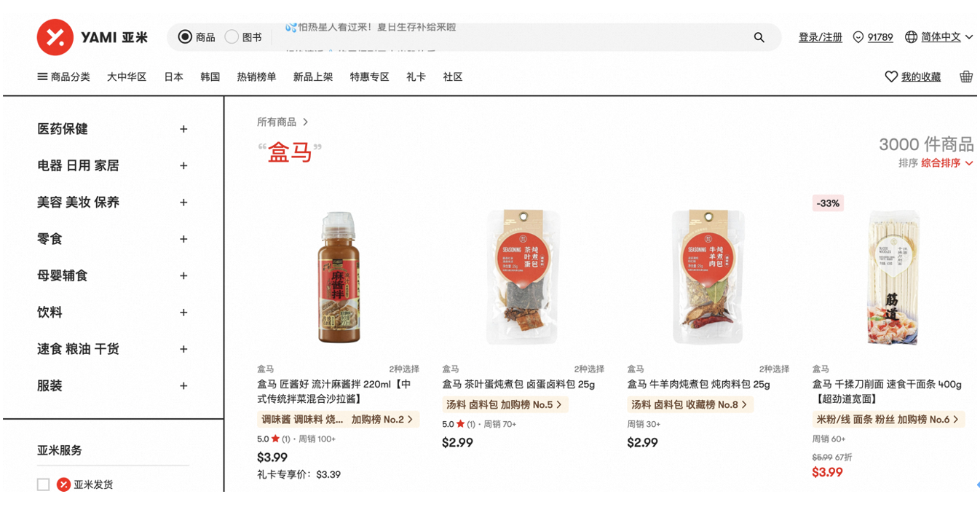Click the 登录/注册 link
Viewport: 980px width, 510px height.
point(821,37)
